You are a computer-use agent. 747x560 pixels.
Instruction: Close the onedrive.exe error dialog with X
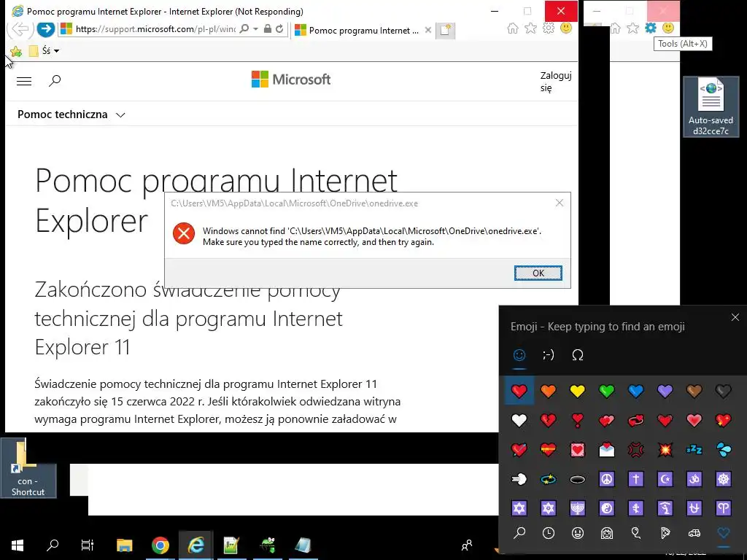point(560,203)
